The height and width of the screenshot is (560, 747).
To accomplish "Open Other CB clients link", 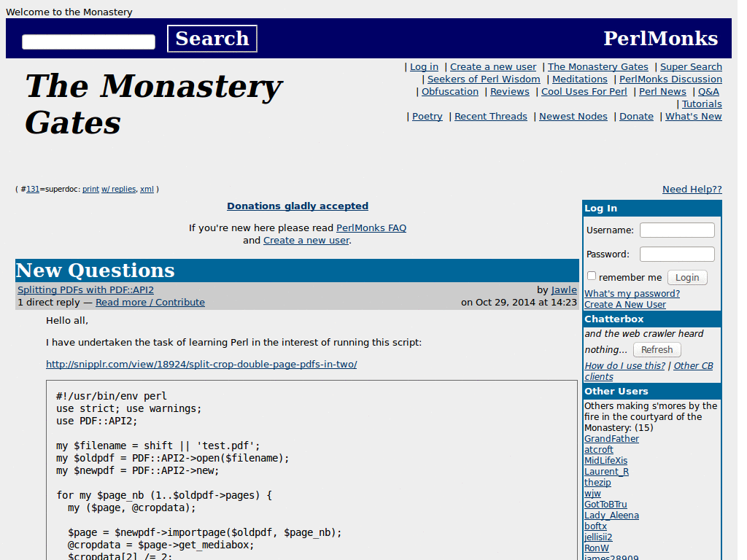I will [x=649, y=371].
